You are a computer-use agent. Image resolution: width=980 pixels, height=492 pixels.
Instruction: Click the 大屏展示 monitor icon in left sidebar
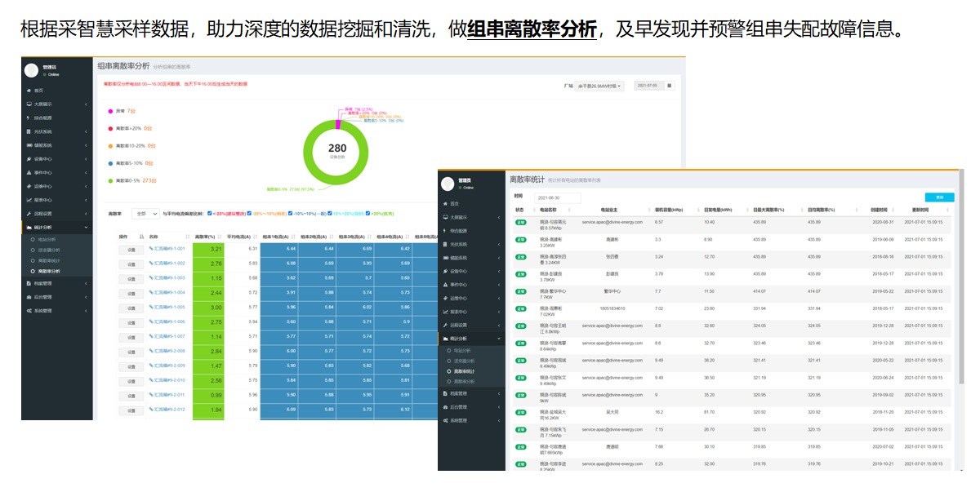[x=29, y=104]
